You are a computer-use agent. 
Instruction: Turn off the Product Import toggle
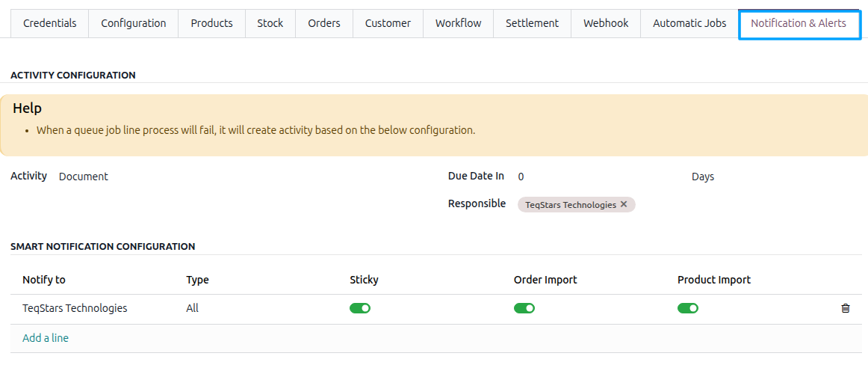pyautogui.click(x=687, y=308)
